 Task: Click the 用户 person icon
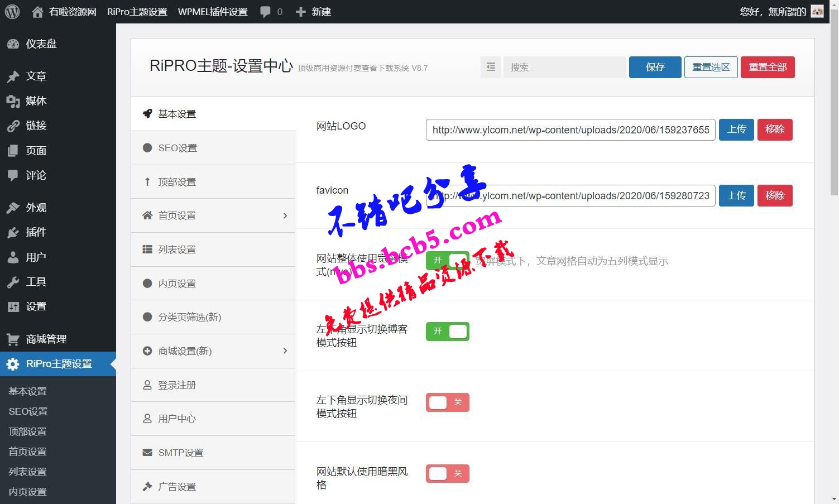(13, 257)
